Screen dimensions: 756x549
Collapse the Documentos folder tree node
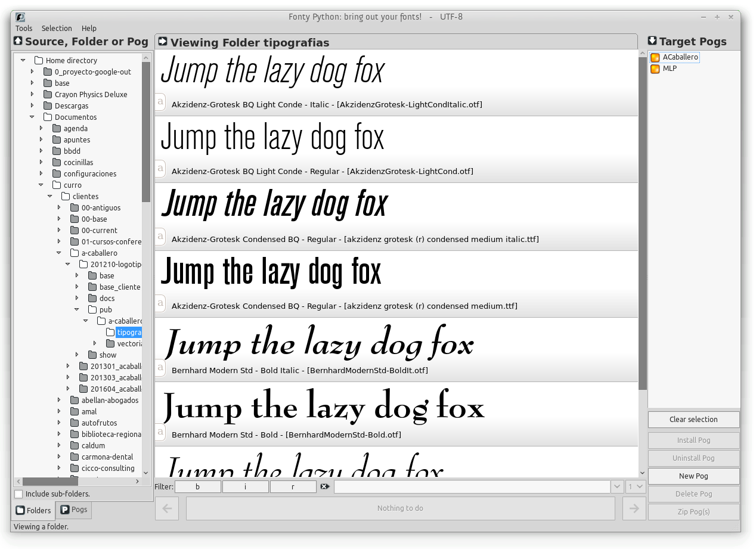point(32,117)
